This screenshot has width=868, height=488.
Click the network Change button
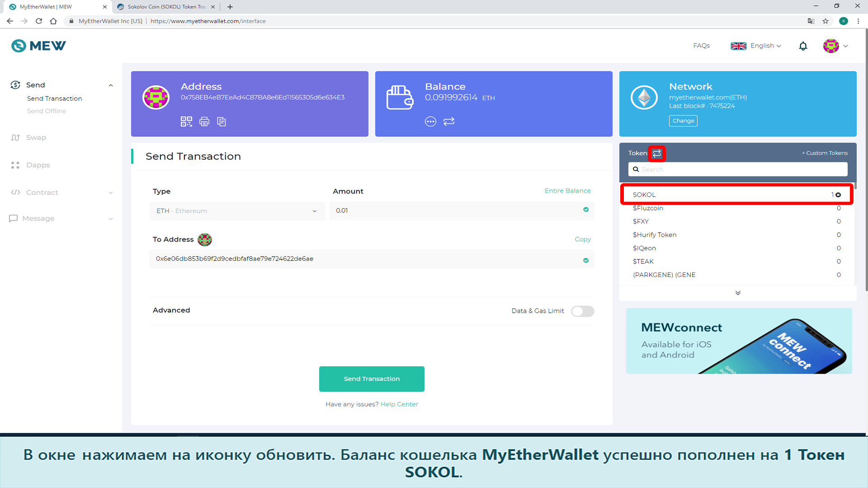click(683, 121)
